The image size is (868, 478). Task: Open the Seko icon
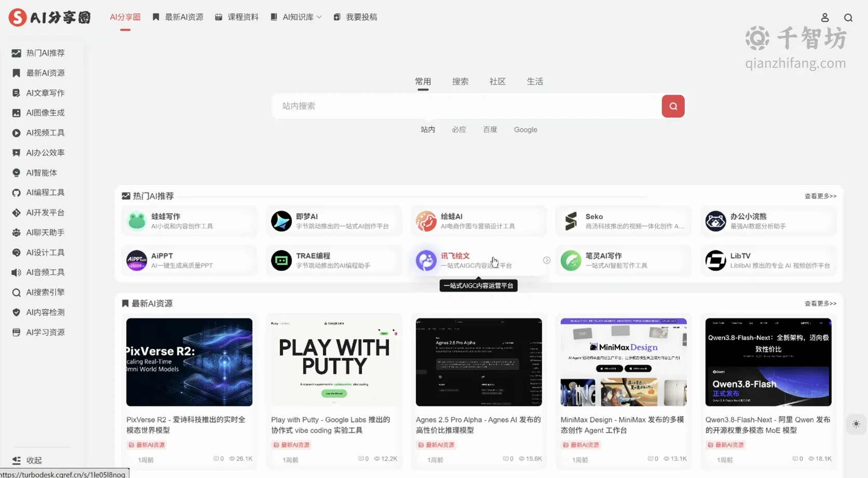point(571,221)
